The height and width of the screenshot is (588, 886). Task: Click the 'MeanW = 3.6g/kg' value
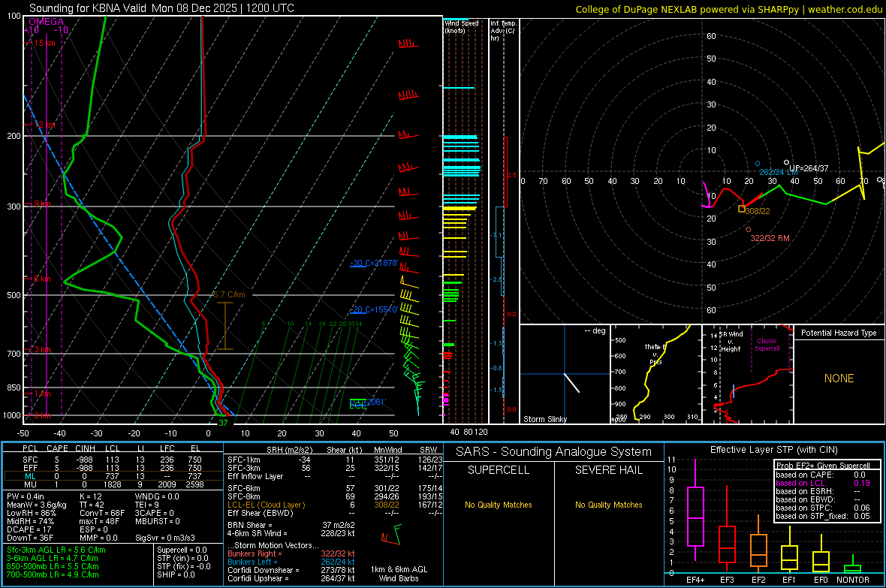tap(36, 505)
